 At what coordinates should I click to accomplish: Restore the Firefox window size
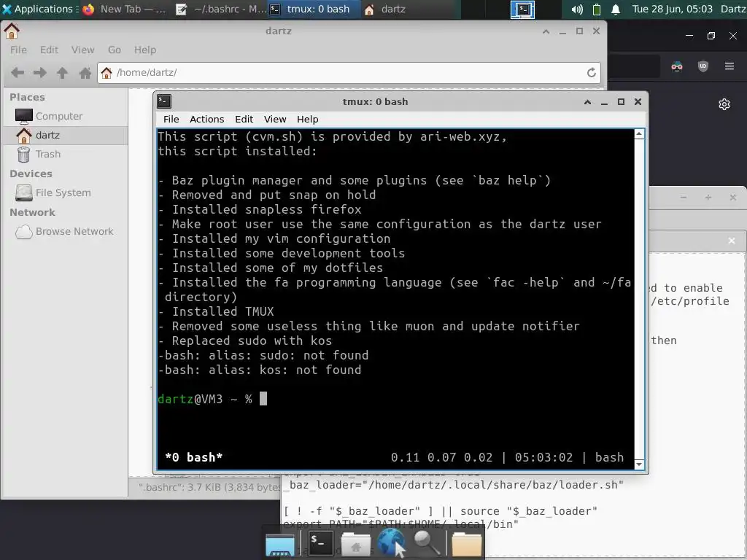(711, 36)
